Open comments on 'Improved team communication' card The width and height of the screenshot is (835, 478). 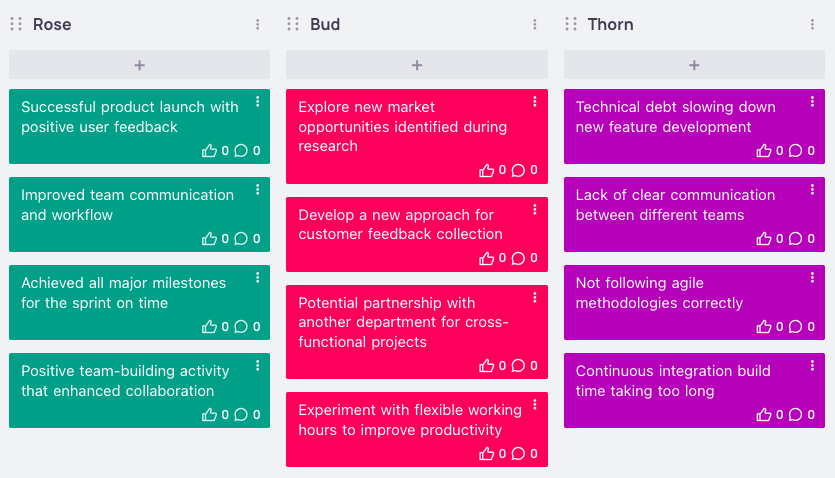point(241,239)
